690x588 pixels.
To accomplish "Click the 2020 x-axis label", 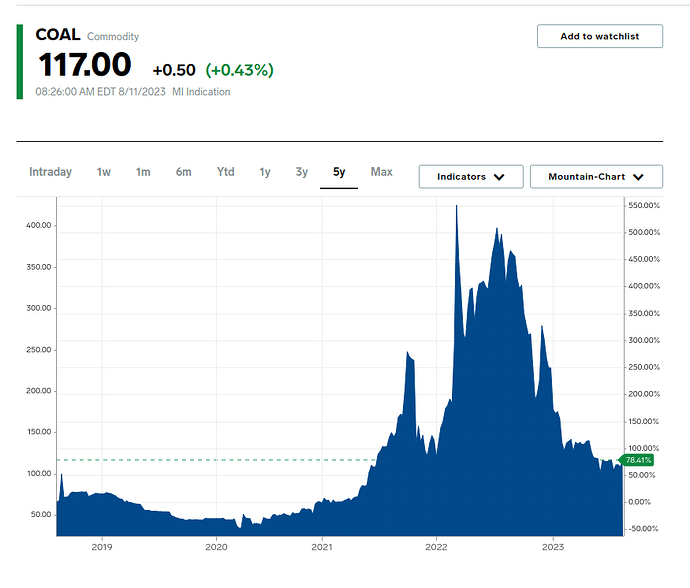I will [x=217, y=547].
